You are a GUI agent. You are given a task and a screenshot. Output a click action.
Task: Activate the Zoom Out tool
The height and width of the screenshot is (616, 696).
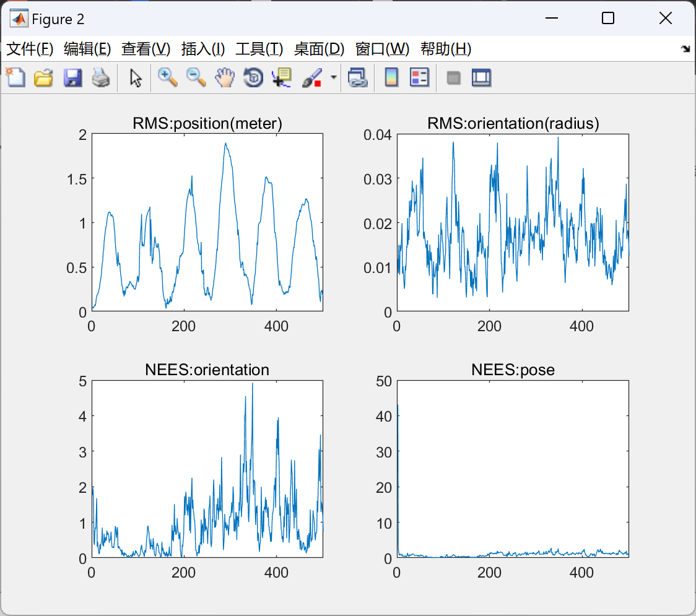tap(196, 77)
